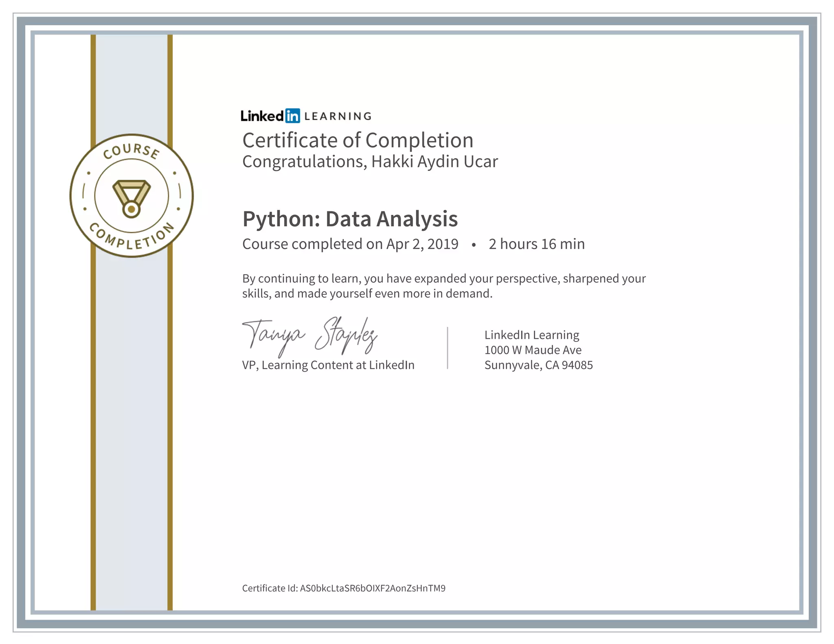Click the COURSE text on the seal

pyautogui.click(x=131, y=151)
